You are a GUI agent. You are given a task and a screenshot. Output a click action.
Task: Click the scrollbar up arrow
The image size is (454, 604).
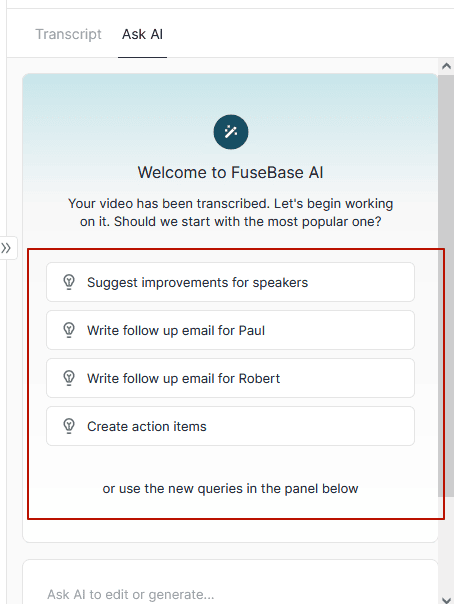[446, 66]
